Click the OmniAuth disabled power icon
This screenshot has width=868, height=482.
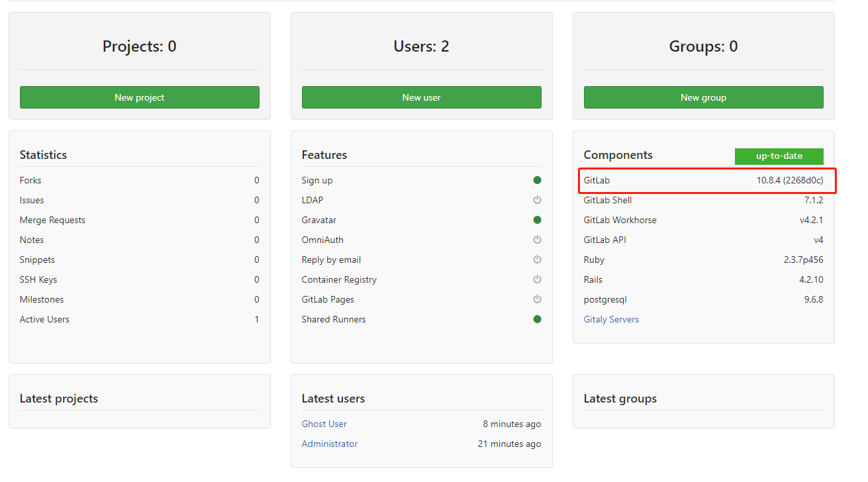(x=537, y=240)
